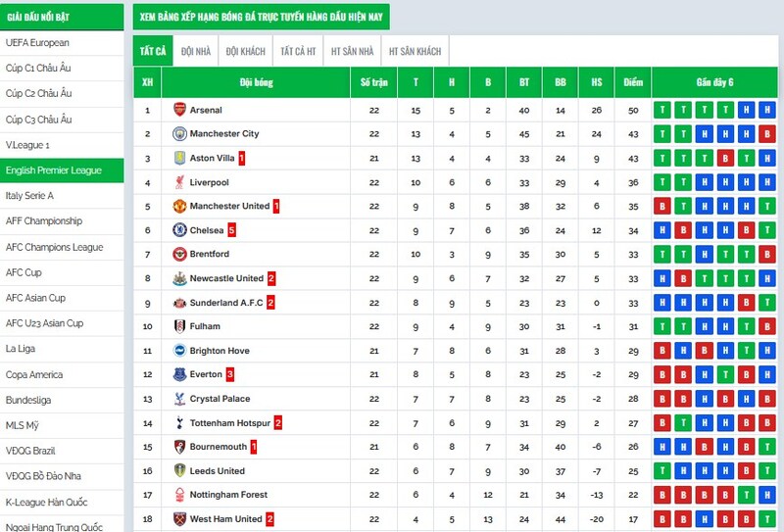Select Italy Serie A league
This screenshot has height=532, width=784.
coord(29,196)
